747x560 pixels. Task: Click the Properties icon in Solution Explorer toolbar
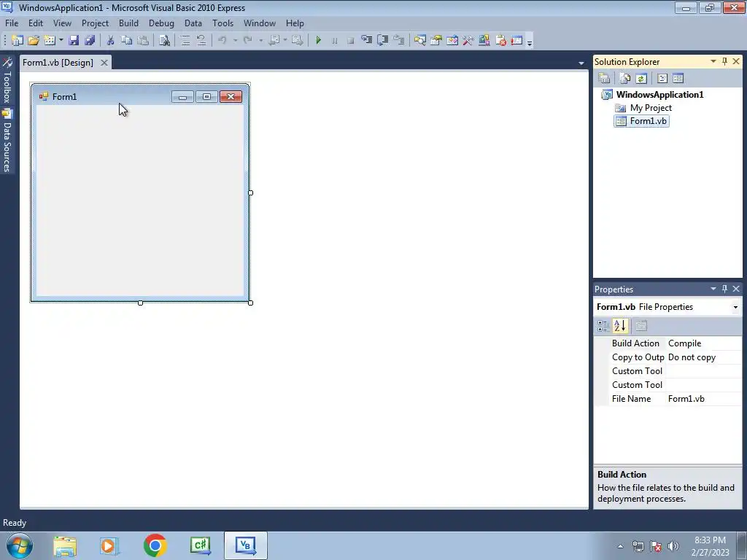pos(604,78)
